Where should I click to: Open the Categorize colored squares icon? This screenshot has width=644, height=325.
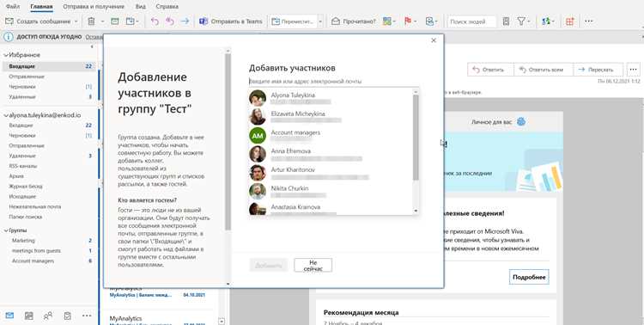387,21
